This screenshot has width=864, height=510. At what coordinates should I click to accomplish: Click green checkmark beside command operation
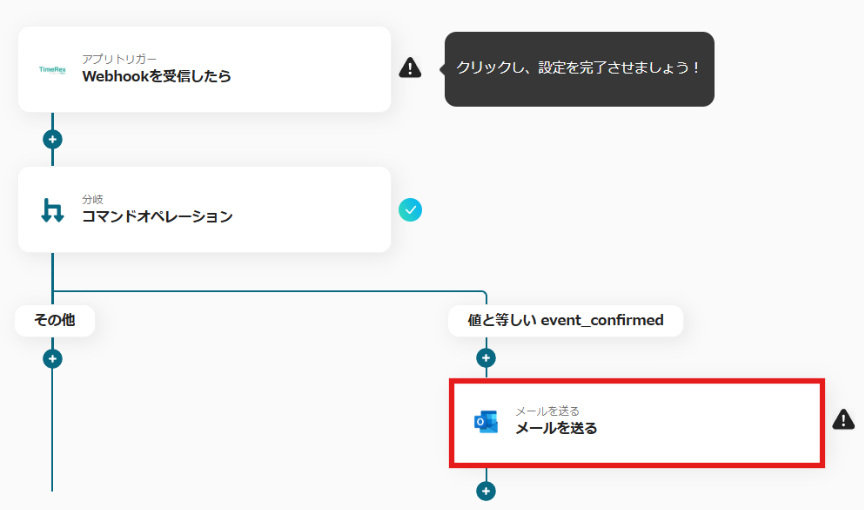[410, 210]
